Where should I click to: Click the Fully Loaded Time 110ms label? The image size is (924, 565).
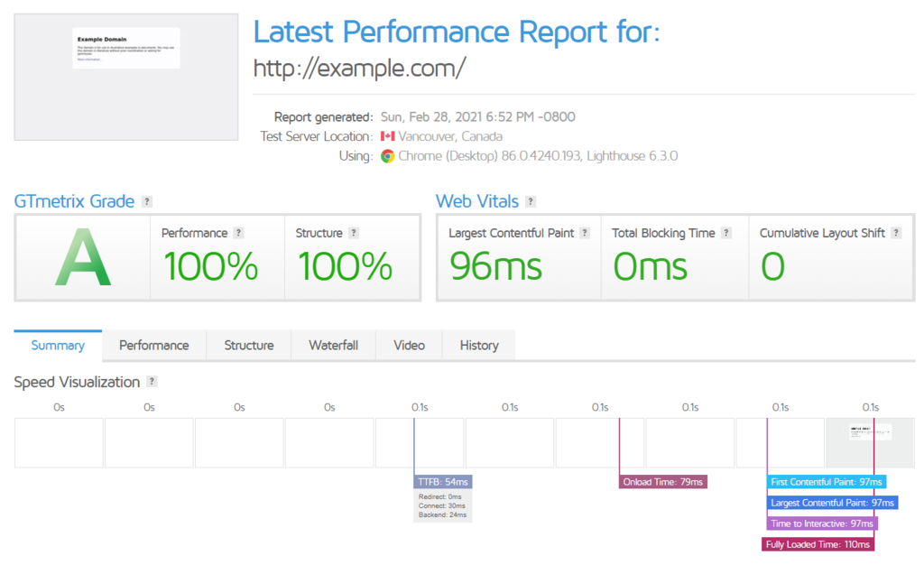click(x=818, y=543)
